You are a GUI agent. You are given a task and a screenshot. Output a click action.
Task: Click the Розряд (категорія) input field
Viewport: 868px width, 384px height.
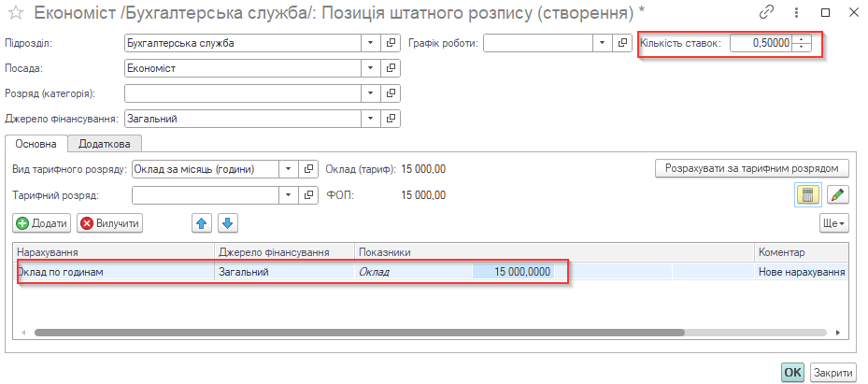point(243,93)
